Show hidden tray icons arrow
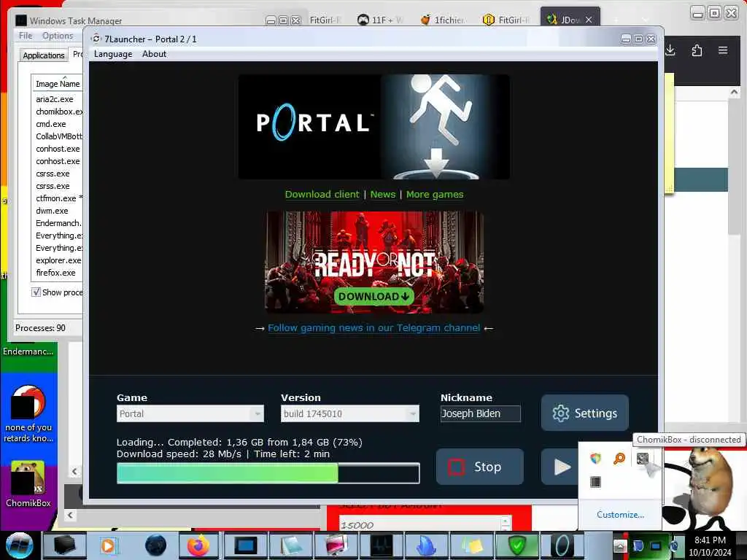This screenshot has height=560, width=747. [620, 545]
